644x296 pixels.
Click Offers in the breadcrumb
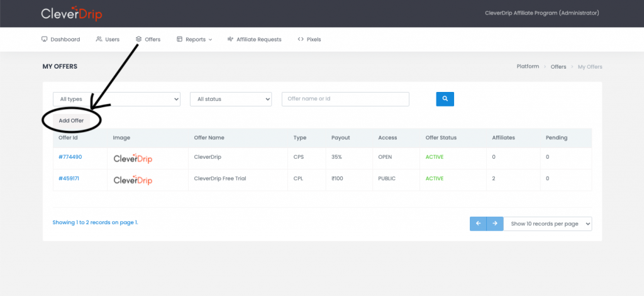tap(558, 67)
